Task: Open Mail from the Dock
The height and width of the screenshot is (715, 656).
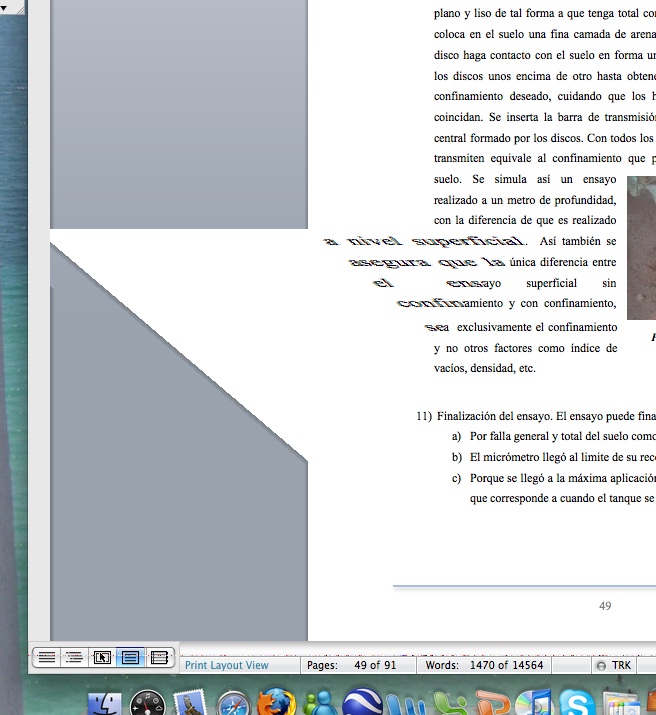Action: point(190,703)
